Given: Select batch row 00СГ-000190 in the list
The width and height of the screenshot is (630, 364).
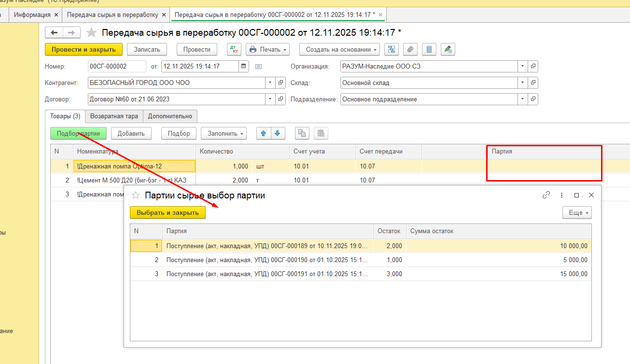Looking at the screenshot, I should tap(267, 260).
